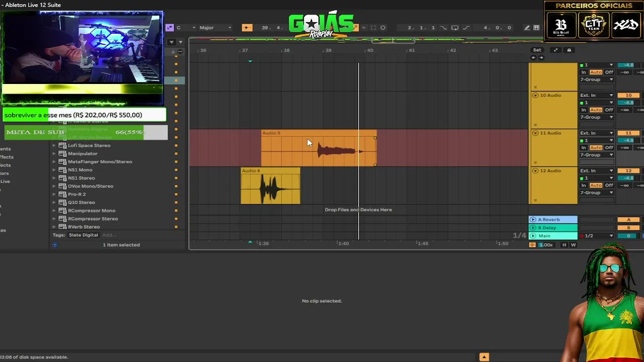Toggle the Follow playback button
The height and width of the screenshot is (362, 644).
pyautogui.click(x=247, y=28)
